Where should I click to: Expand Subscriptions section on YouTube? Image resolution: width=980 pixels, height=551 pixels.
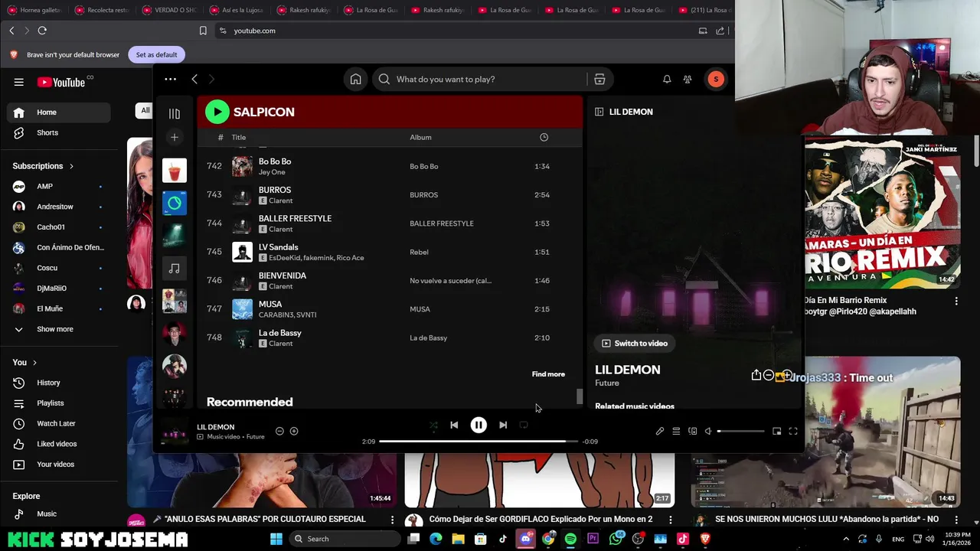coord(44,166)
